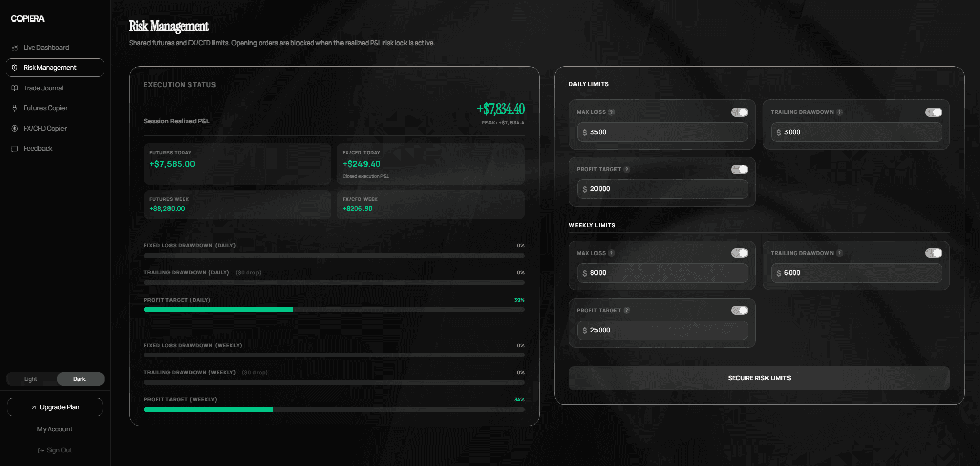Edit daily Max Loss amount 3500

tap(662, 132)
